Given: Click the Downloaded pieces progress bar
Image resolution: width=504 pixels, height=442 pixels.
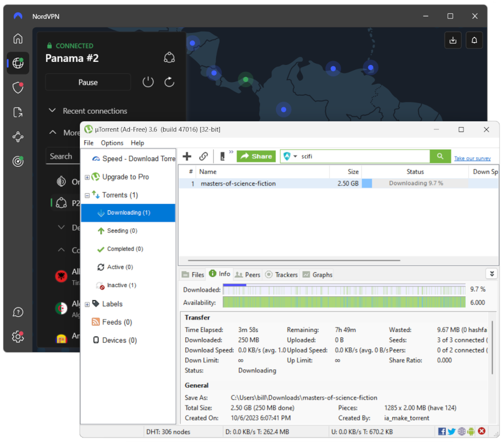Looking at the screenshot, I should click(x=344, y=289).
